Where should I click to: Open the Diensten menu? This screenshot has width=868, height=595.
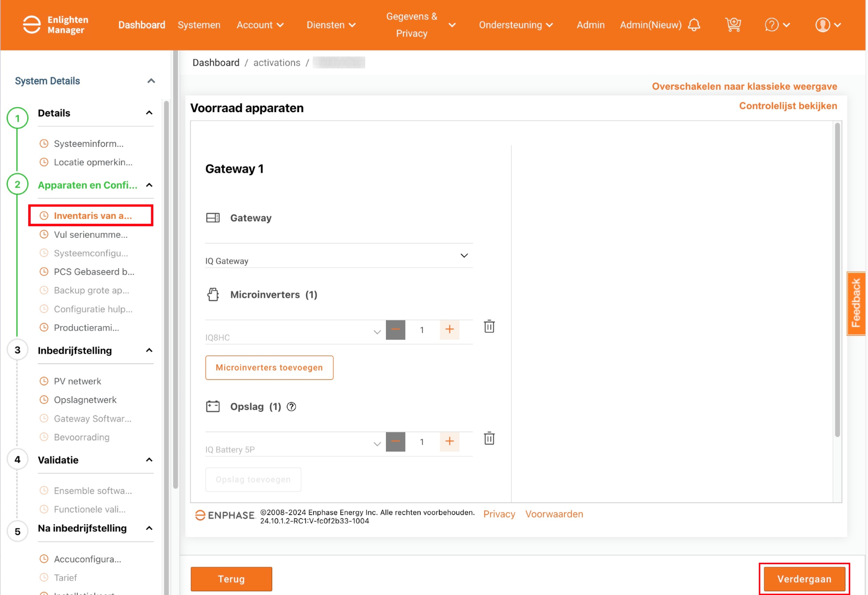[331, 25]
